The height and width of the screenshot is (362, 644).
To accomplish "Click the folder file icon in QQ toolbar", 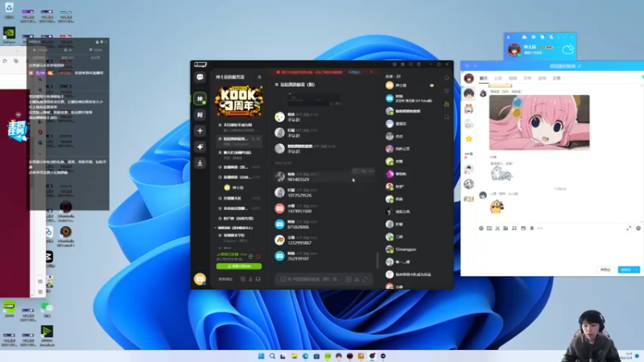I will pos(506,228).
